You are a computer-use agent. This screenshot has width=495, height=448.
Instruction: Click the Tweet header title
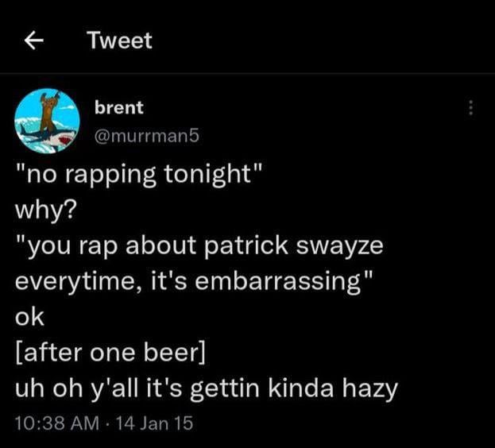click(x=119, y=41)
